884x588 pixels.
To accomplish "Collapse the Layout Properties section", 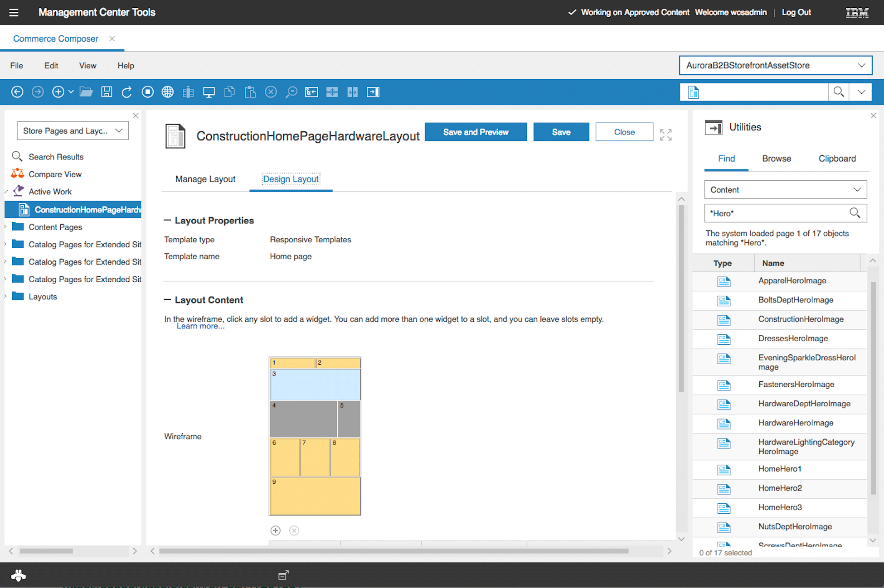I will (x=167, y=221).
